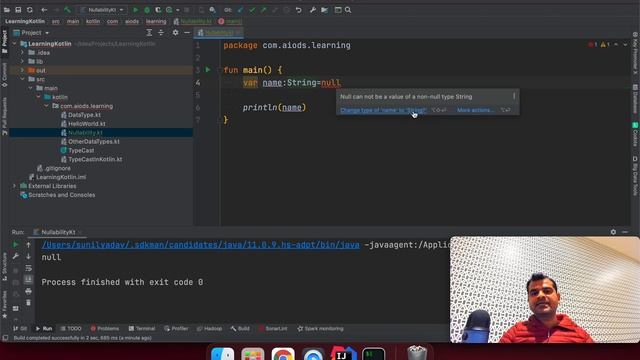Image resolution: width=640 pixels, height=360 pixels.
Task: Open the SonarLint tool window tab
Action: (273, 329)
